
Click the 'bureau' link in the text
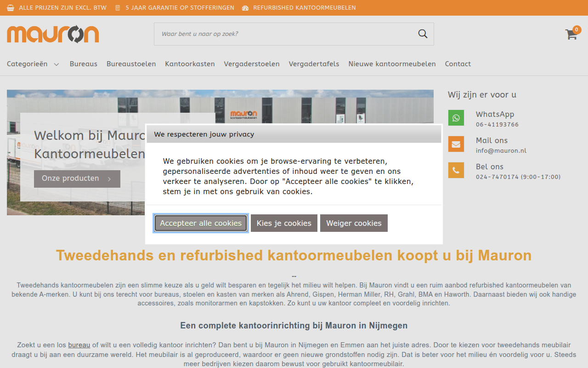[x=79, y=345]
